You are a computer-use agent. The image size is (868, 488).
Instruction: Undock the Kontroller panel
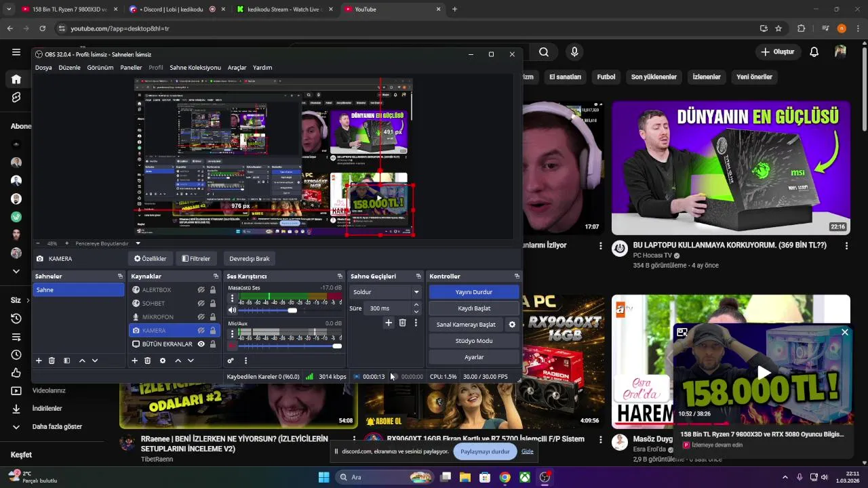click(x=517, y=277)
